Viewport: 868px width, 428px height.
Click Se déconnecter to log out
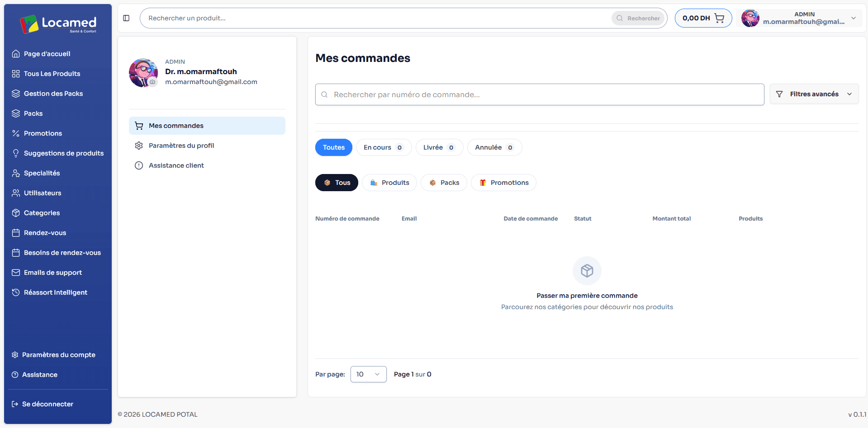click(47, 404)
